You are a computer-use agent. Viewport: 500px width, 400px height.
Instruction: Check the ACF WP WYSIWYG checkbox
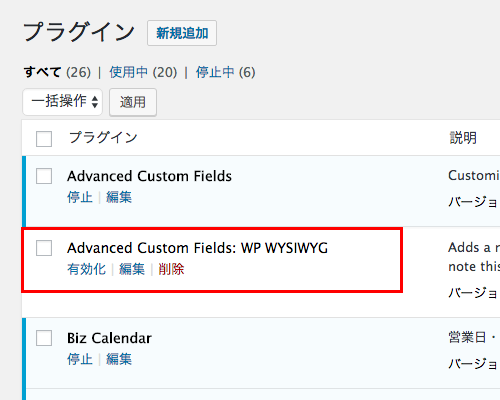[44, 248]
